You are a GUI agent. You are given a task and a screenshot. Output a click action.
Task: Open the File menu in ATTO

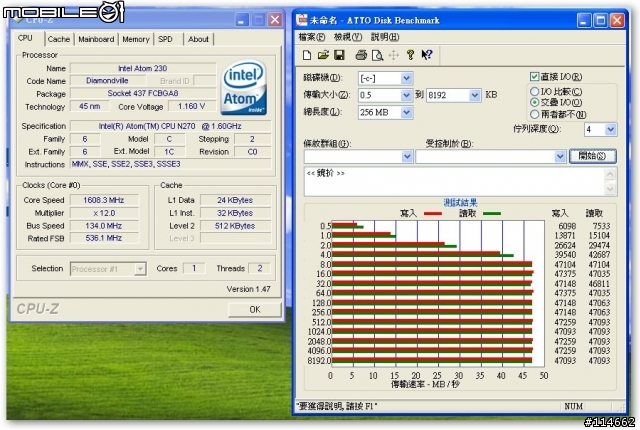click(312, 37)
